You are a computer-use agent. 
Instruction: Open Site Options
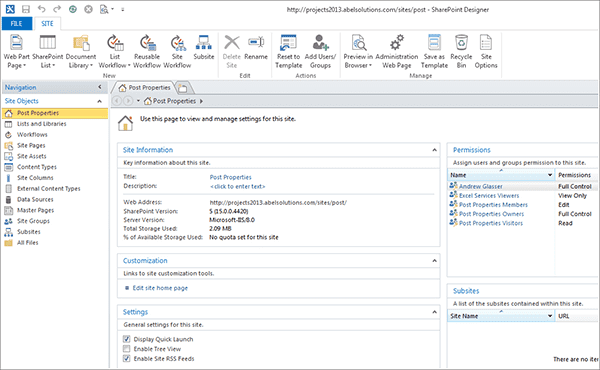click(x=486, y=52)
